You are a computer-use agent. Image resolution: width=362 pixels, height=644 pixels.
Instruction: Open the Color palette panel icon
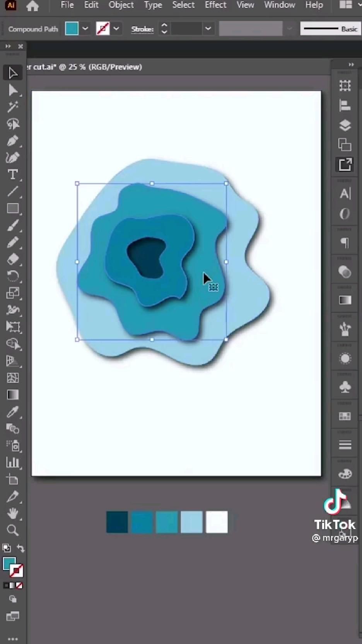pyautogui.click(x=345, y=474)
